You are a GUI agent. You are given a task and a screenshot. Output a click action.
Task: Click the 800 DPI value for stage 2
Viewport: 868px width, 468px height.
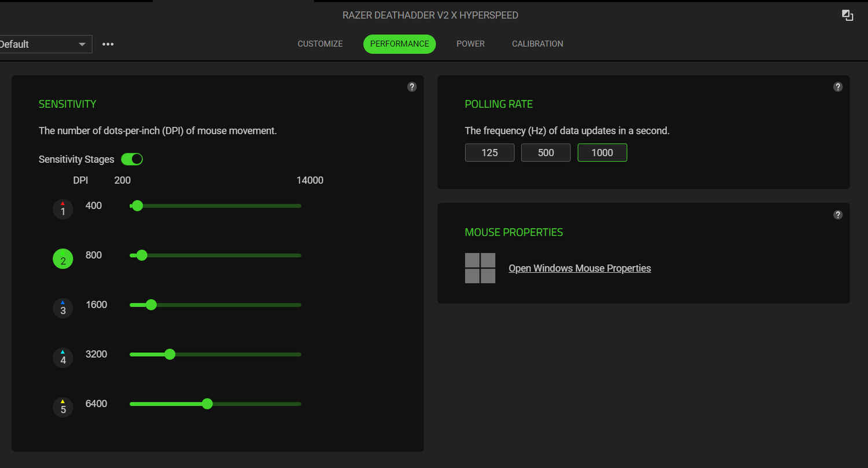click(x=94, y=255)
